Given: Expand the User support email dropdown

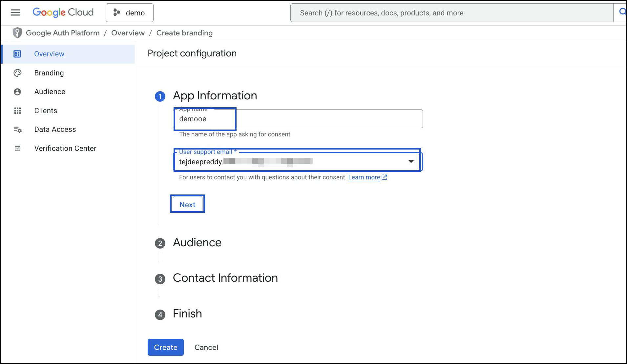Looking at the screenshot, I should click(410, 161).
